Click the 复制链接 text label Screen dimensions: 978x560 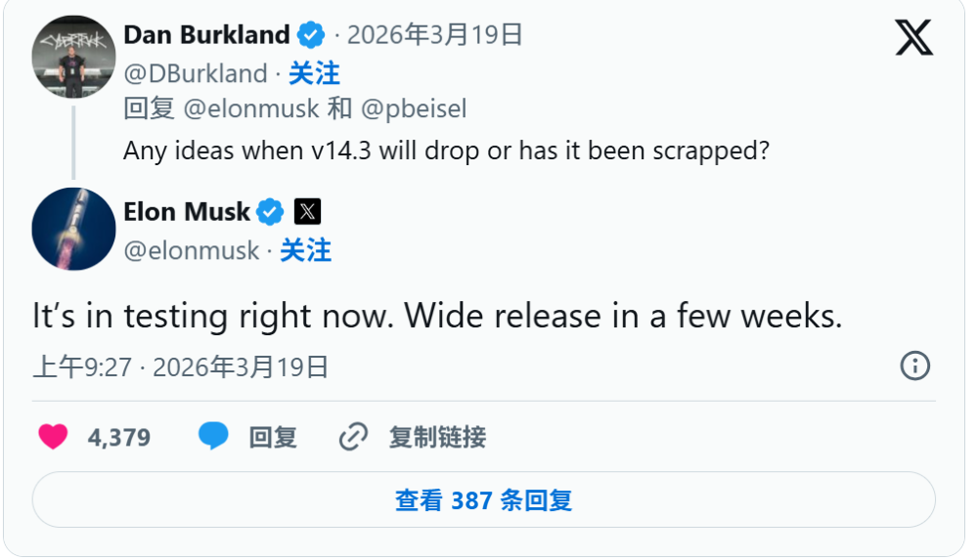coord(437,437)
